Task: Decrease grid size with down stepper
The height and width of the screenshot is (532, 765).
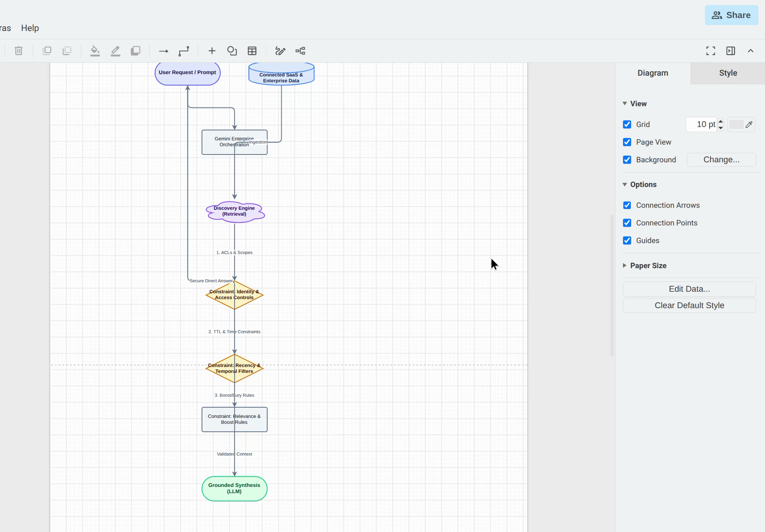Action: (721, 128)
